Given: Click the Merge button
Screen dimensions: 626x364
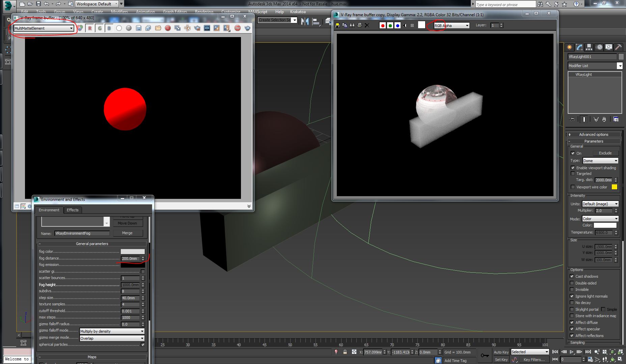Looking at the screenshot, I should 127,233.
